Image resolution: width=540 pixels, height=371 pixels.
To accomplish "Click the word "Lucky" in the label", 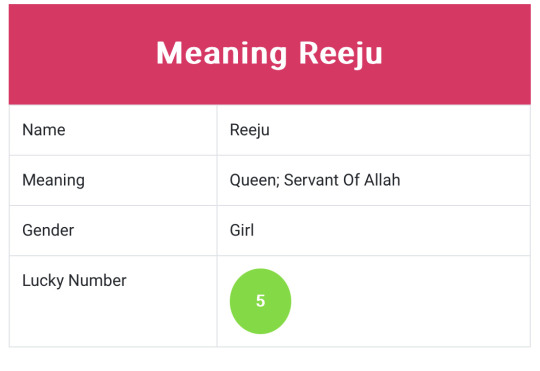I will pyautogui.click(x=43, y=281).
